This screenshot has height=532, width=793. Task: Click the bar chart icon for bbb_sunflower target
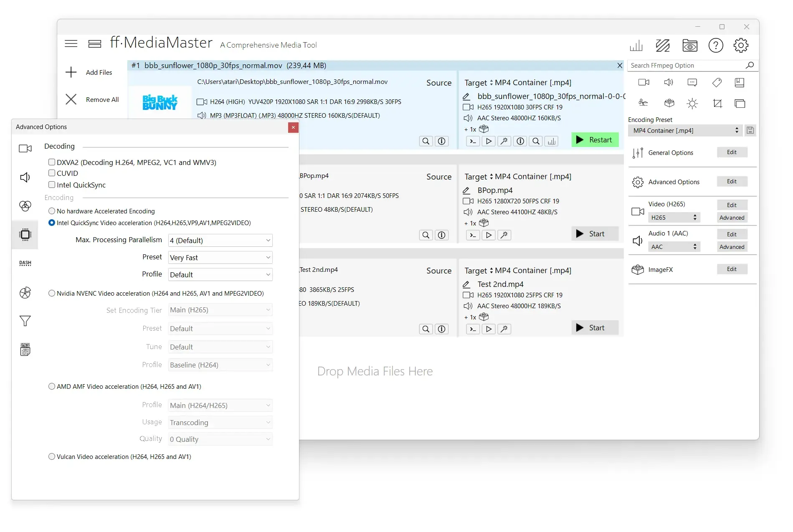(x=552, y=141)
